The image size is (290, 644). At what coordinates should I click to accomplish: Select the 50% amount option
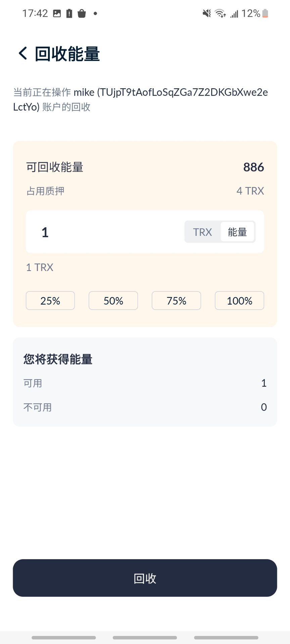[x=113, y=301]
